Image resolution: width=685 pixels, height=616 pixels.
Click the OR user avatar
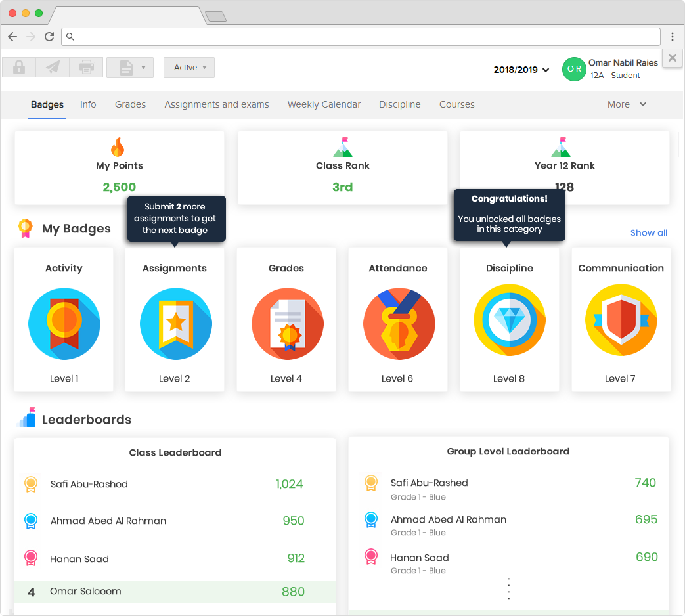[x=574, y=69]
